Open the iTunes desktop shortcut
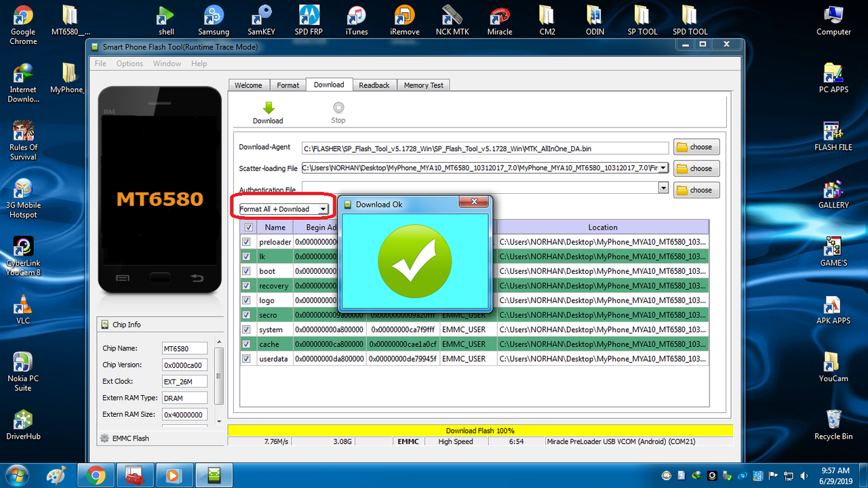Viewport: 868px width, 488px height. (x=357, y=20)
